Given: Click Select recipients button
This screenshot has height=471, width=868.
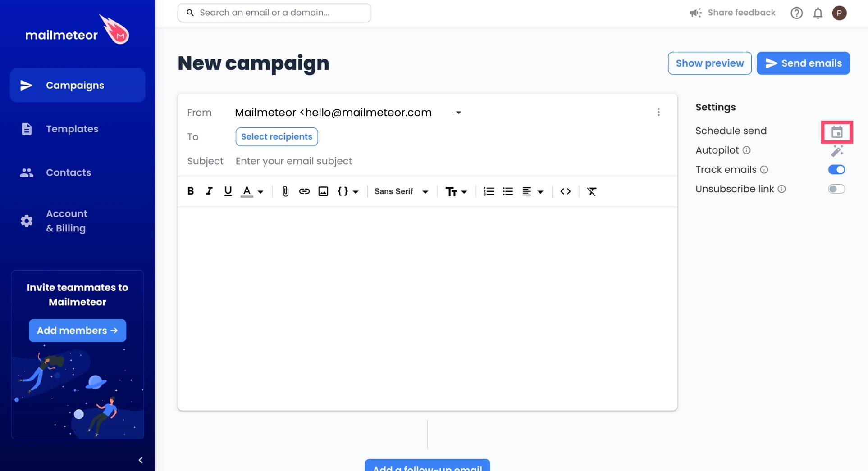Looking at the screenshot, I should [x=277, y=137].
